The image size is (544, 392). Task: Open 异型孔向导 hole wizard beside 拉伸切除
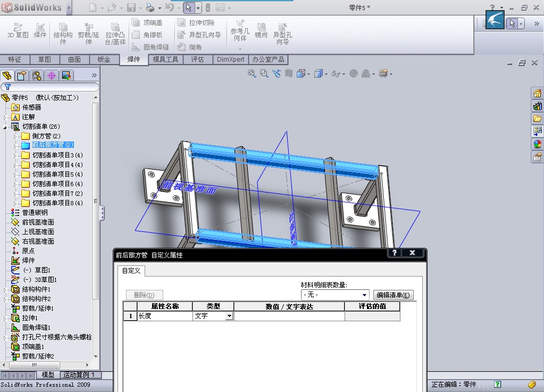[199, 35]
